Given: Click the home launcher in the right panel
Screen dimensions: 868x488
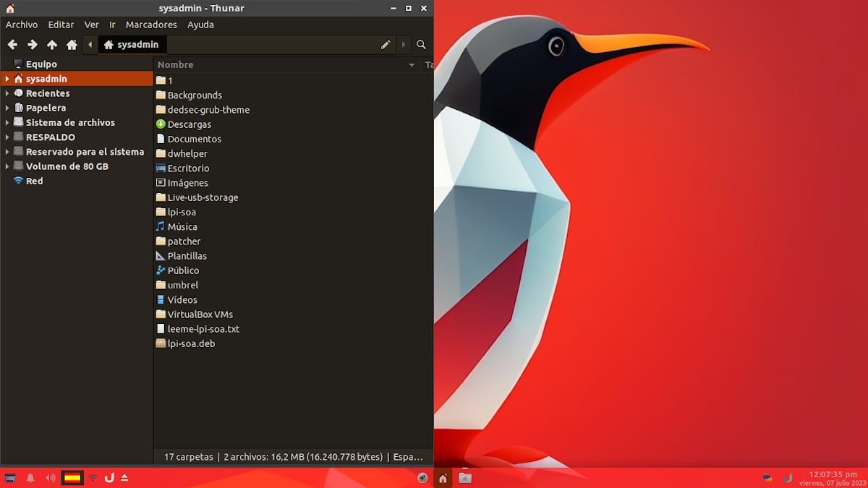Looking at the screenshot, I should click(x=443, y=478).
